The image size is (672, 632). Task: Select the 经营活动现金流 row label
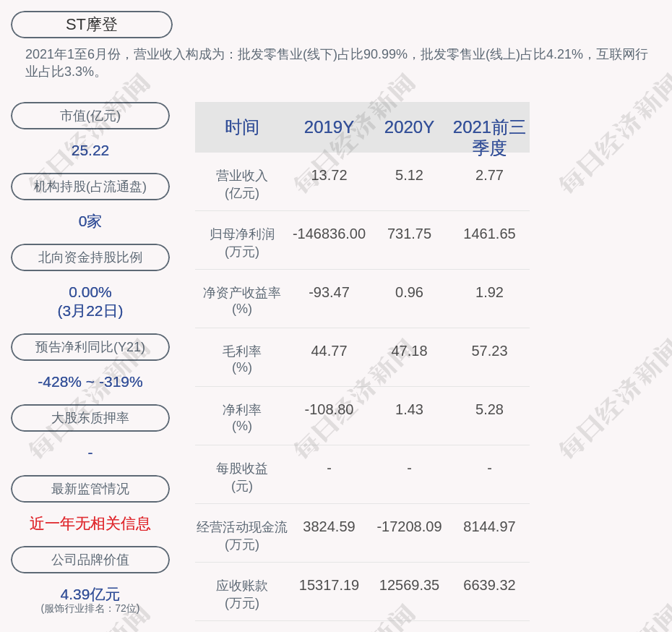point(242,536)
